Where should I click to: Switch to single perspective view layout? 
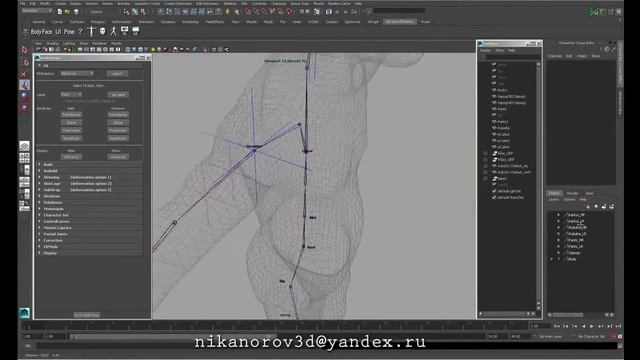(24, 146)
